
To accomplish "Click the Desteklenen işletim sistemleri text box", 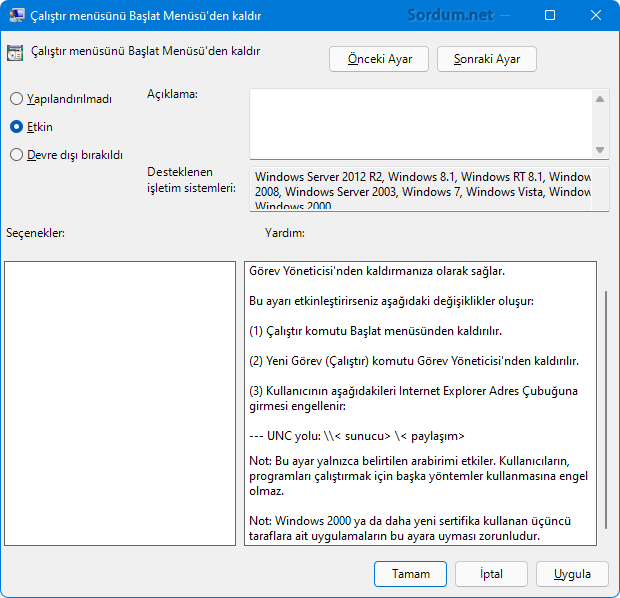I will click(429, 189).
